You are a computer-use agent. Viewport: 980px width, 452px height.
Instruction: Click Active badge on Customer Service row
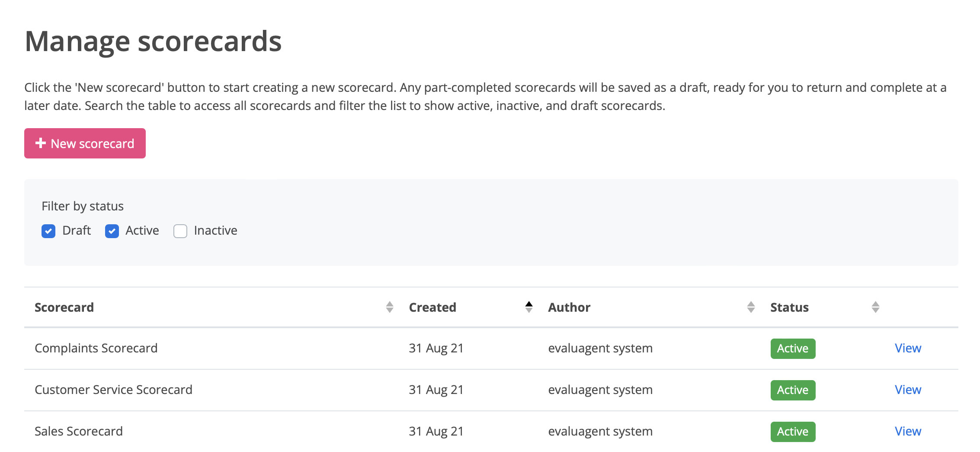[x=793, y=390]
